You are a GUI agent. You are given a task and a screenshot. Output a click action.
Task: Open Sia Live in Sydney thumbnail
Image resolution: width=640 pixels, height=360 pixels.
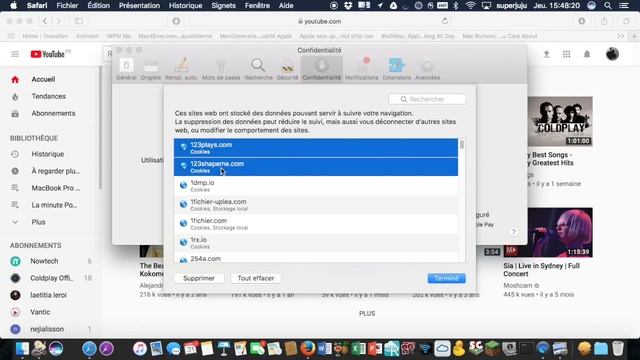click(548, 232)
